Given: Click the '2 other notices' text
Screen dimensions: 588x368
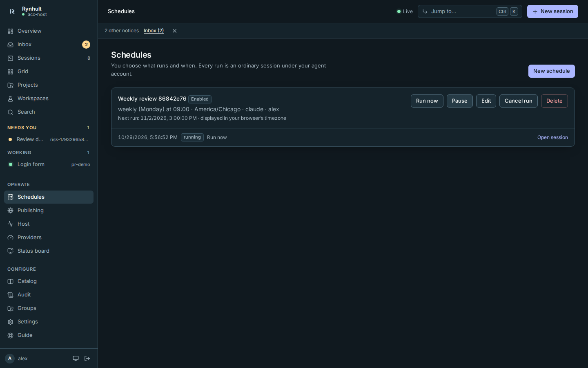Looking at the screenshot, I should click(122, 31).
